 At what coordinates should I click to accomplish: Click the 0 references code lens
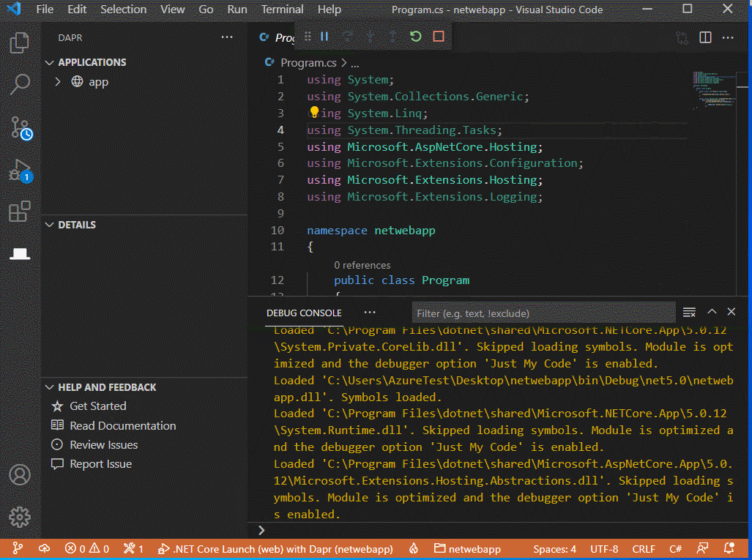(362, 265)
